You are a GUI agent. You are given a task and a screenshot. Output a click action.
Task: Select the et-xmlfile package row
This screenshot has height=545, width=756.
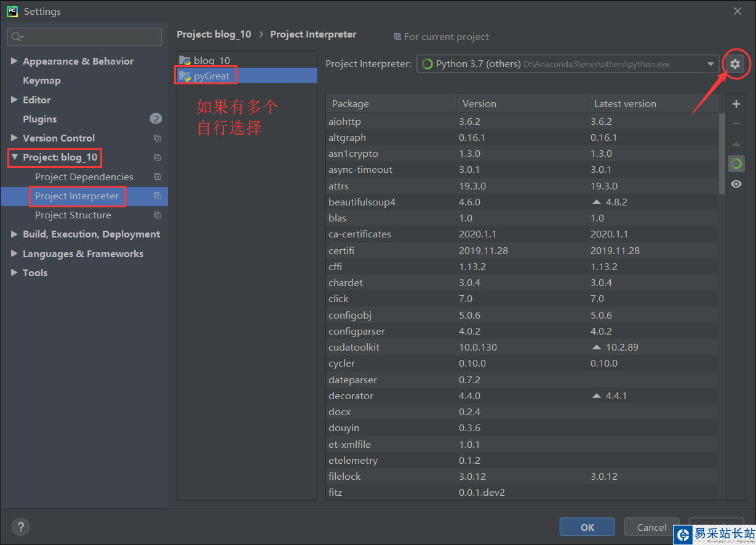coord(522,444)
